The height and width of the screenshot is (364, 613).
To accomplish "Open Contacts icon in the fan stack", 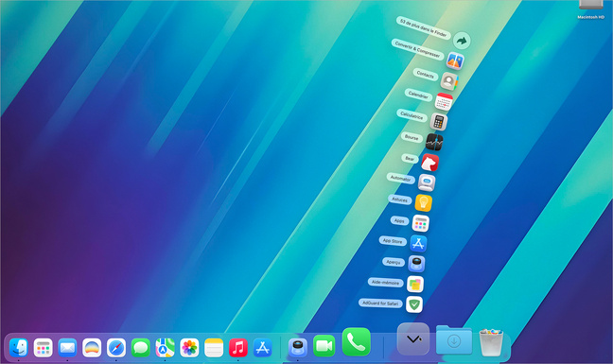I will (449, 81).
